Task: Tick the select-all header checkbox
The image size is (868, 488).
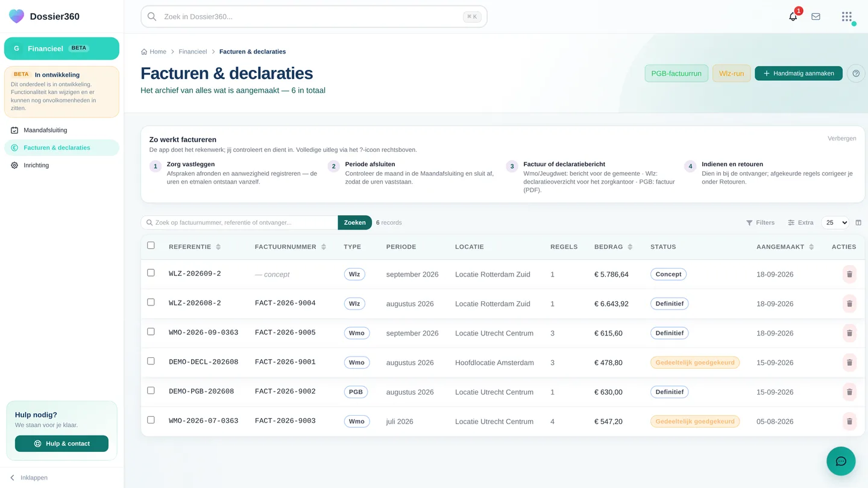Action: point(151,245)
